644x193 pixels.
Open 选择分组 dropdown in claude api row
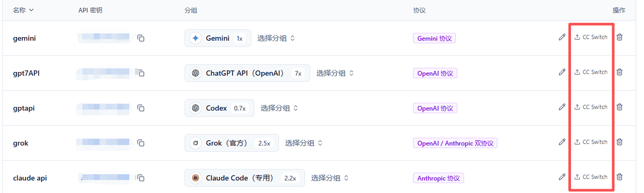tap(330, 178)
